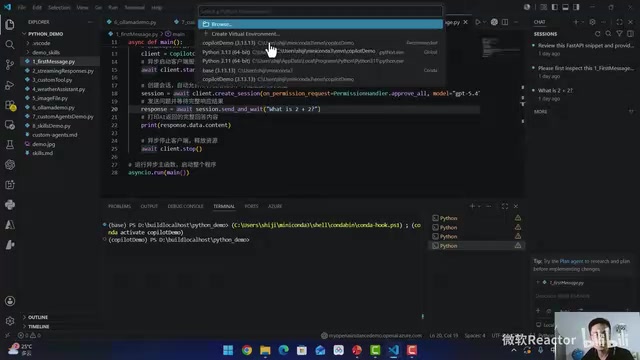Open the Windows Start menu

228,350
